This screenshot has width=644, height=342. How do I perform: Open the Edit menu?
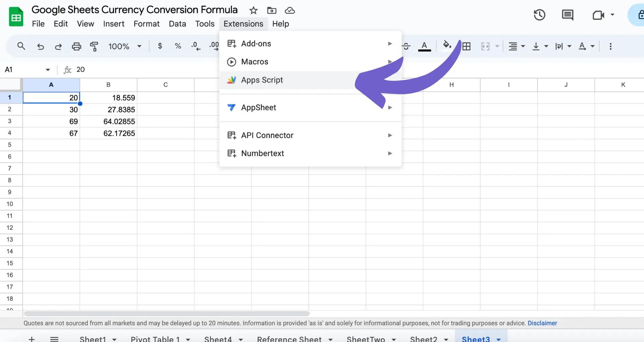pos(61,24)
